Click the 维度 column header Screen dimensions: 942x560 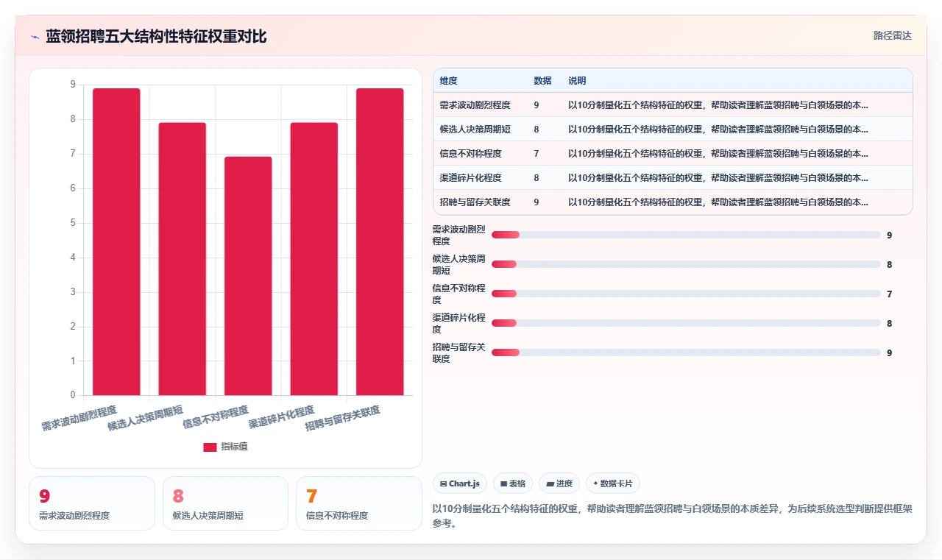click(x=449, y=81)
